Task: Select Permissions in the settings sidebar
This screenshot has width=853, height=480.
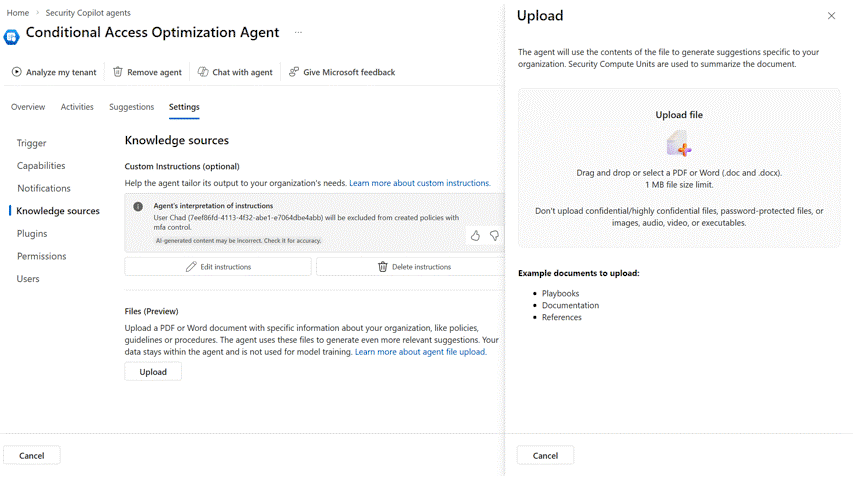Action: (41, 256)
